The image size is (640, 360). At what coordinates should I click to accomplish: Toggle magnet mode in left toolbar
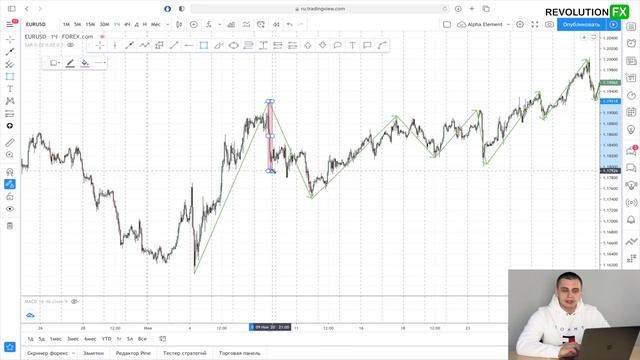pyautogui.click(x=10, y=171)
